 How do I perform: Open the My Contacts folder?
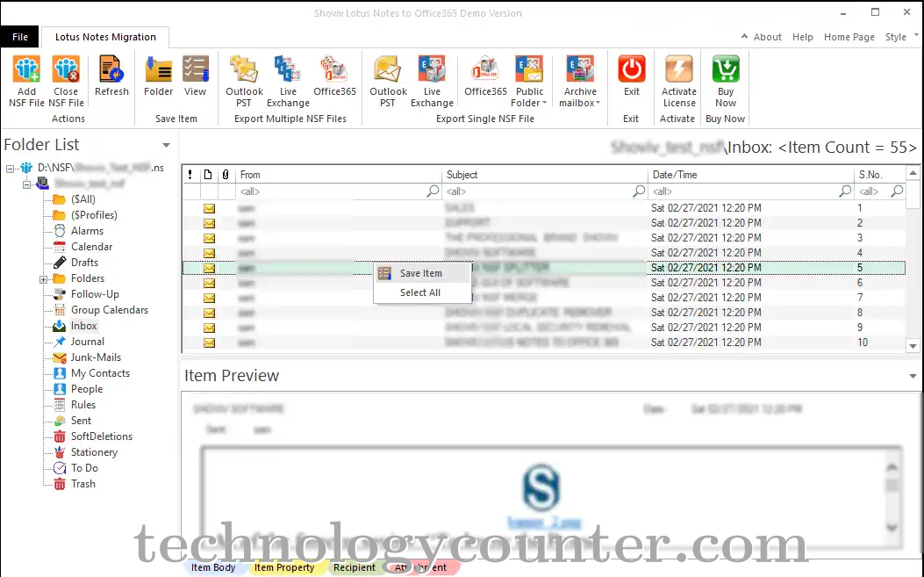coord(100,373)
